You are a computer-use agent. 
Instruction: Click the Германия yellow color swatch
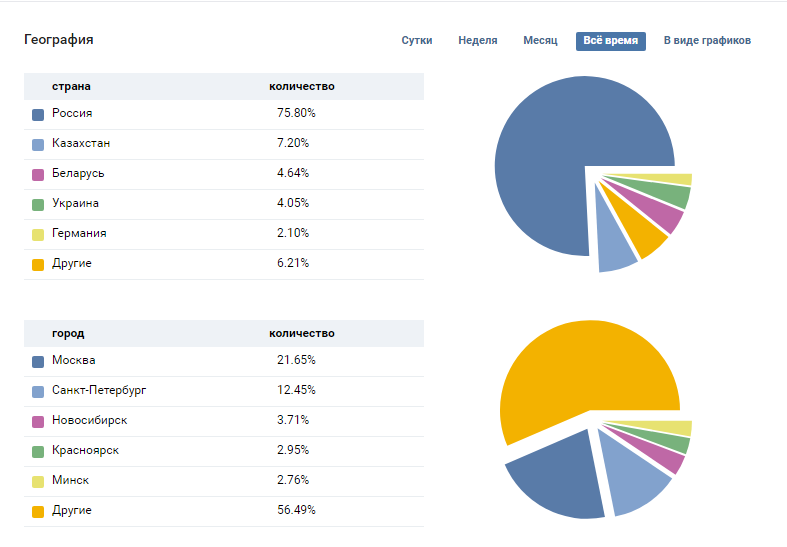point(38,235)
